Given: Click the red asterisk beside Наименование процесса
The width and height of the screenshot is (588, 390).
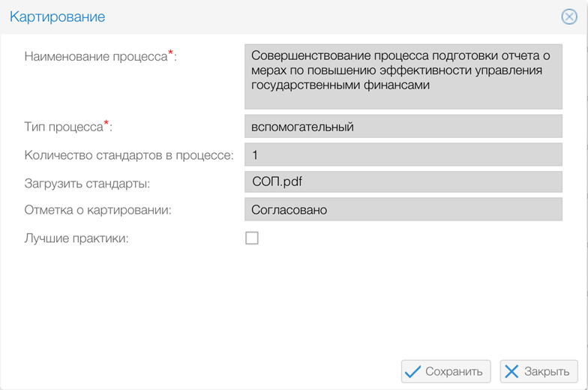Looking at the screenshot, I should [x=170, y=52].
